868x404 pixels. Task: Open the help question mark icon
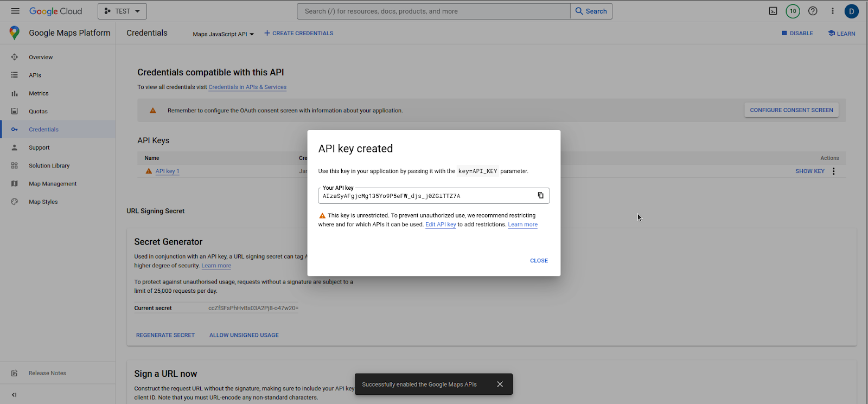(813, 11)
